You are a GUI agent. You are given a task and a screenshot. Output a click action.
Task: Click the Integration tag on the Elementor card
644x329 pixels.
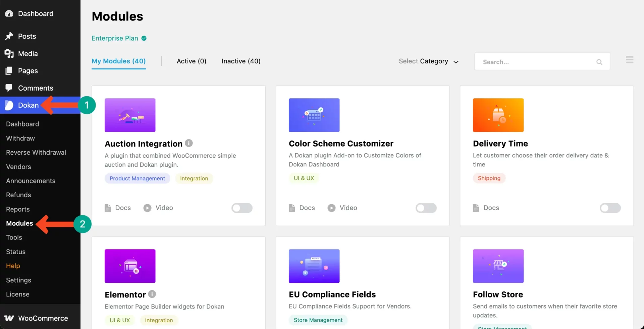click(x=159, y=320)
